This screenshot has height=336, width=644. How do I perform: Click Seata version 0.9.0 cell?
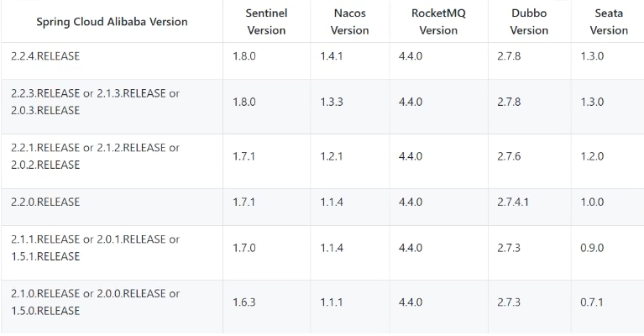pos(591,248)
